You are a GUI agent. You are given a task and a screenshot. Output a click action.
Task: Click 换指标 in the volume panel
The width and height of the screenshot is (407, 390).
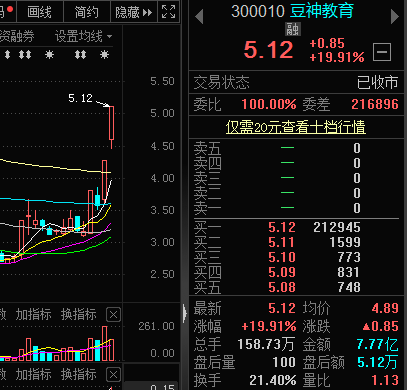(x=79, y=314)
